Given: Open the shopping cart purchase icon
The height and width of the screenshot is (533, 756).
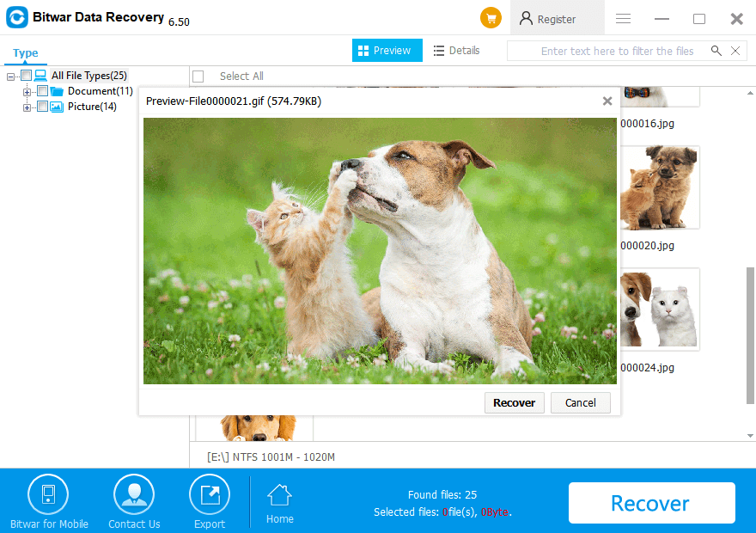Looking at the screenshot, I should [491, 18].
